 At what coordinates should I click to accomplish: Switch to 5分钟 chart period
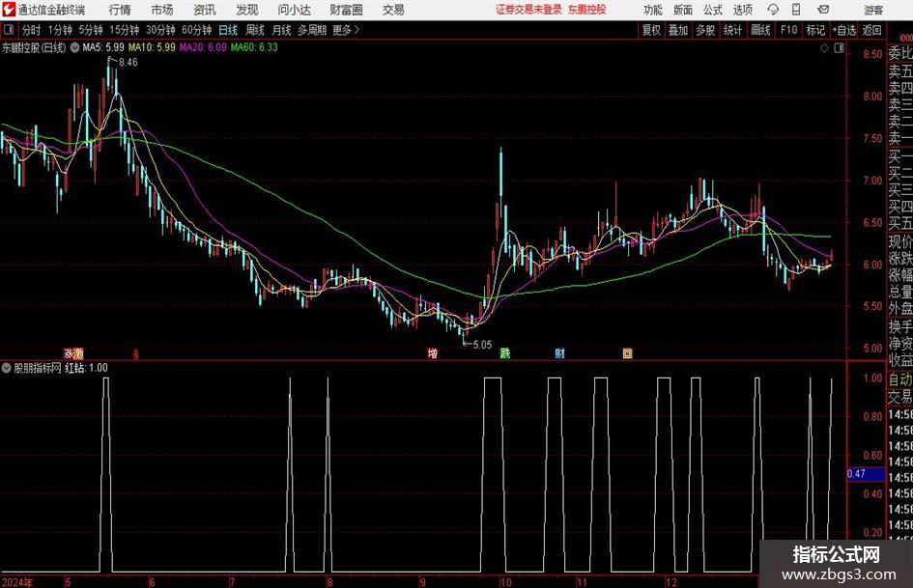[90, 30]
